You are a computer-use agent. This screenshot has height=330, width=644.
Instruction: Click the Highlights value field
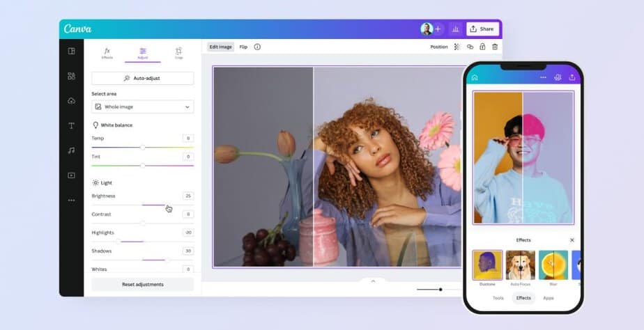click(x=188, y=233)
